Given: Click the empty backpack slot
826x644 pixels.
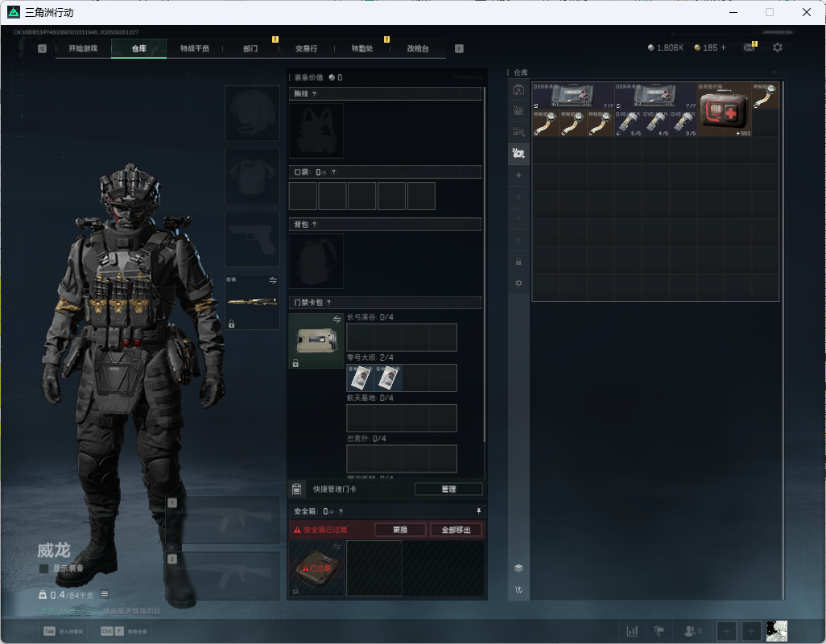Looking at the screenshot, I should [316, 261].
